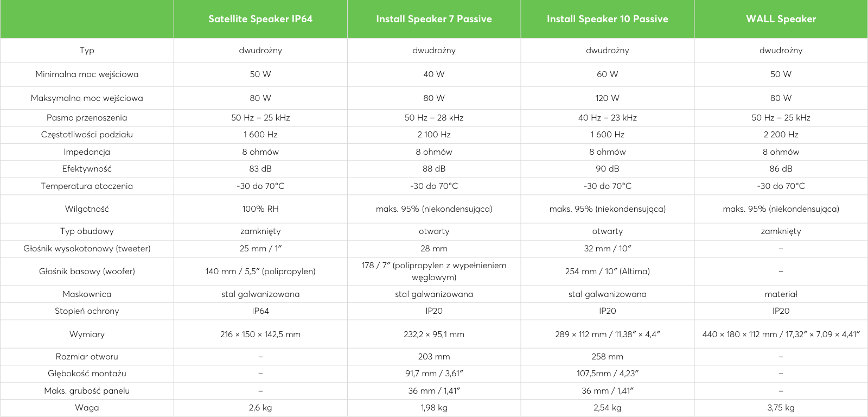This screenshot has width=868, height=417.
Task: Select the 90 dB efficiency cell
Action: (x=608, y=169)
